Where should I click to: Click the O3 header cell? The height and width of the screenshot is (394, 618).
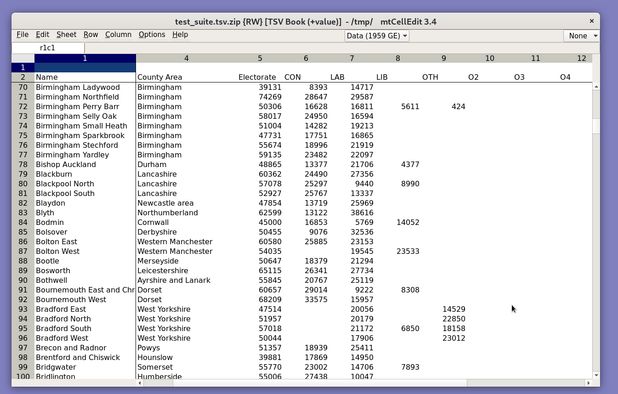coord(535,77)
